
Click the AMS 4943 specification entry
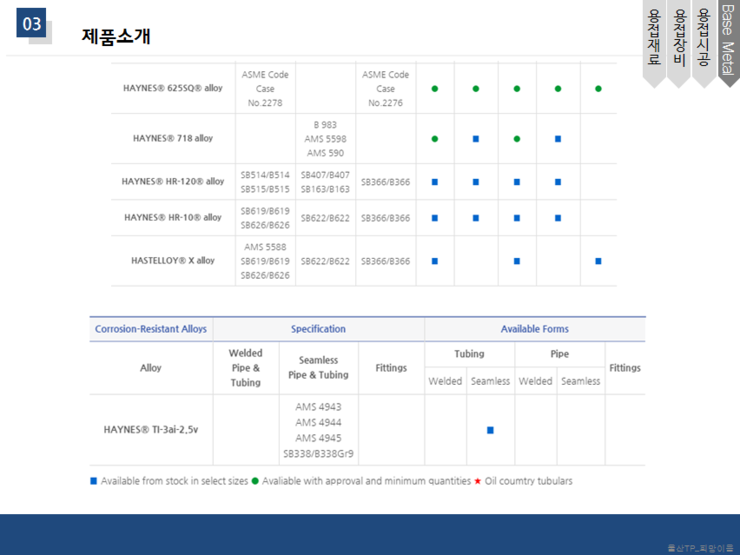[x=319, y=407]
